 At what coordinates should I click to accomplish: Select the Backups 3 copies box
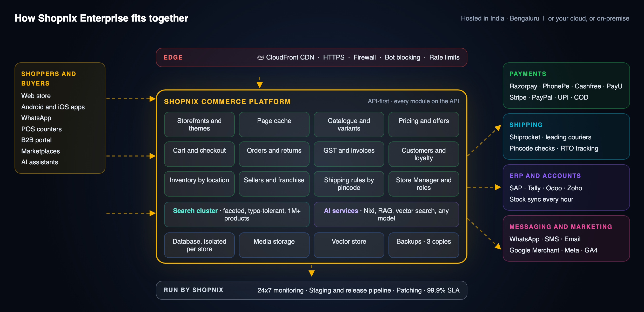coord(424,245)
